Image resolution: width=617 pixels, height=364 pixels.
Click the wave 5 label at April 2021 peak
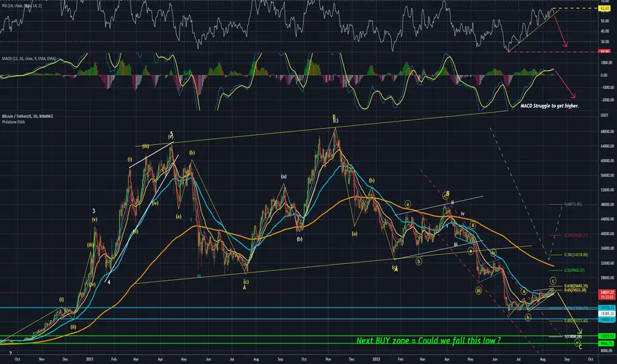pos(171,134)
